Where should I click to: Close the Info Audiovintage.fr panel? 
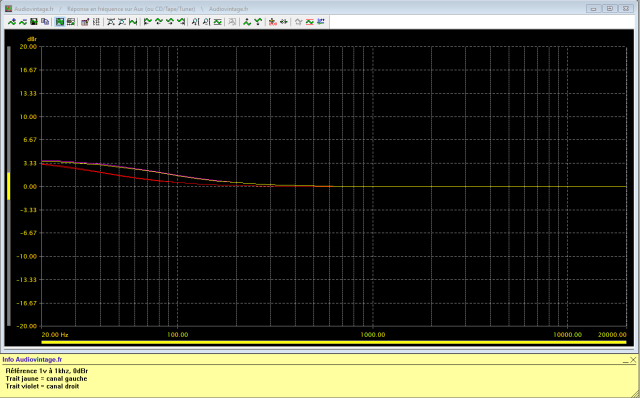tap(633, 360)
